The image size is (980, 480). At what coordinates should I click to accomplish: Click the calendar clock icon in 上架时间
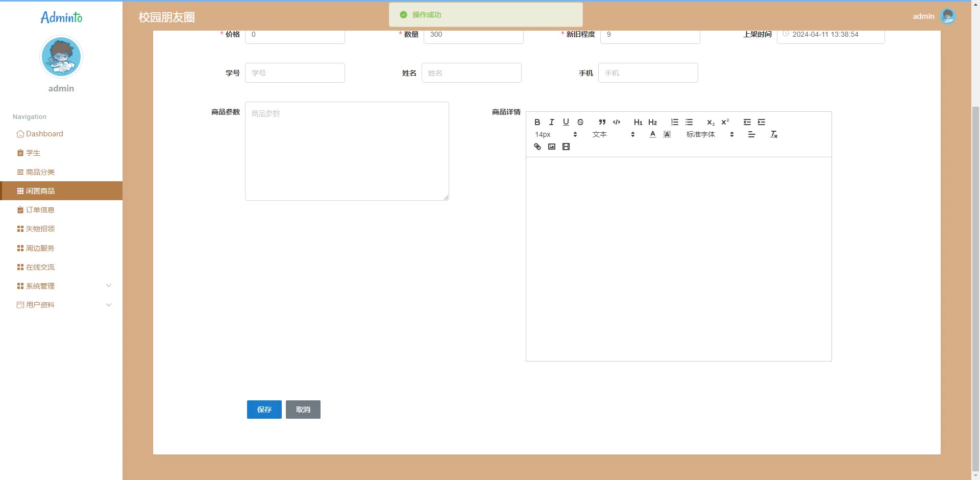click(x=786, y=34)
